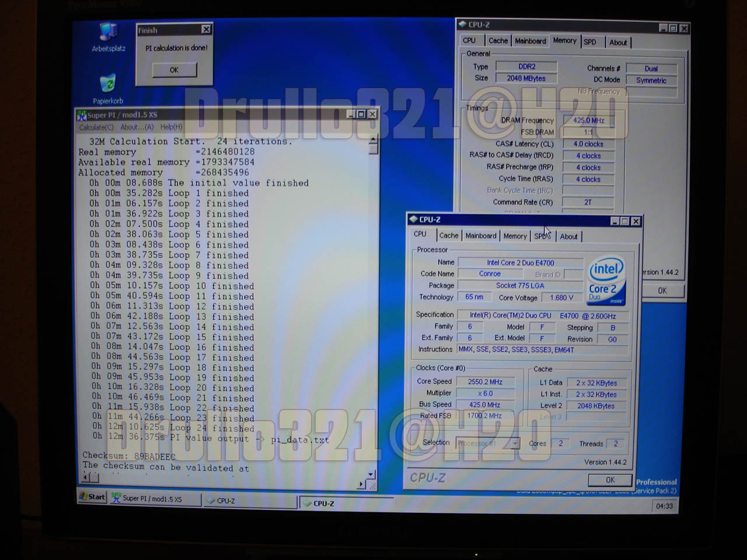Image resolution: width=747 pixels, height=560 pixels.
Task: Switch to active CPU-Z taskbar button
Action: pyautogui.click(x=345, y=503)
